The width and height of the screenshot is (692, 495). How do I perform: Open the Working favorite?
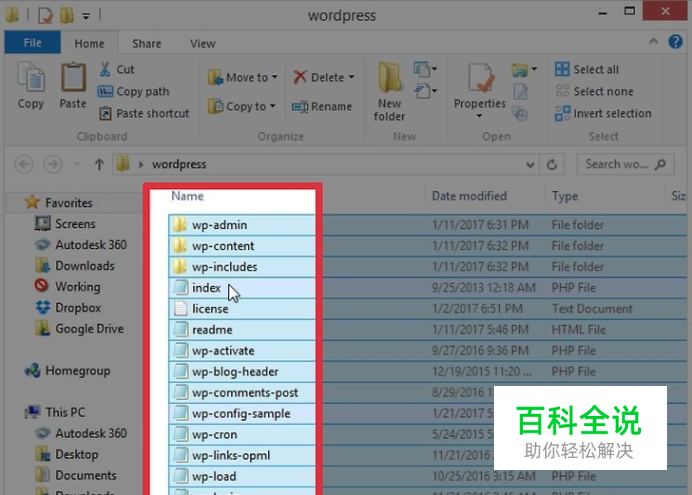coord(68,286)
